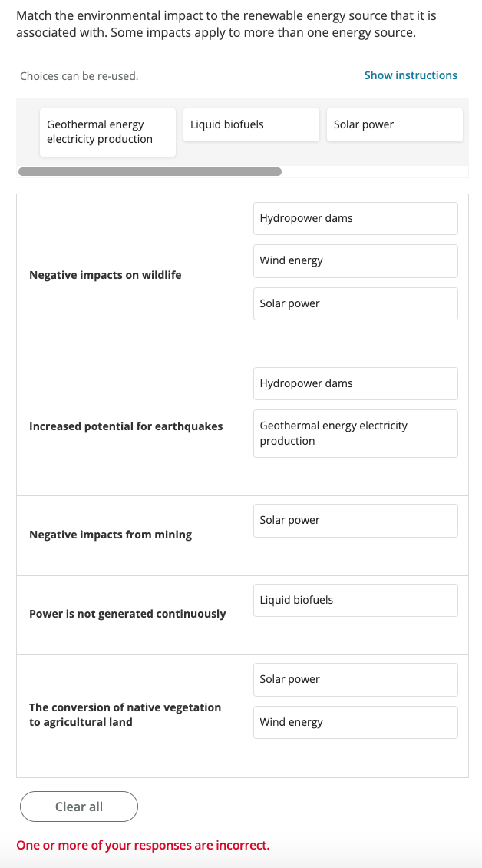The height and width of the screenshot is (868, 482).
Task: Select Liquid biofuels under power not generated continuously
Action: pos(355,600)
